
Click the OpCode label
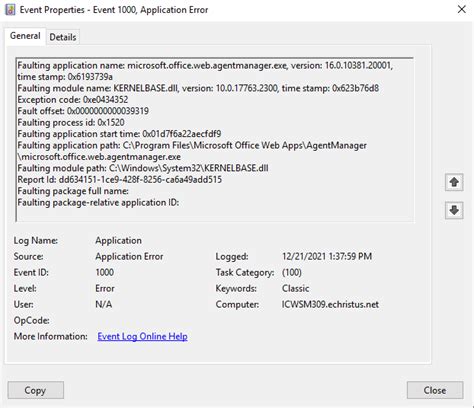pos(32,320)
